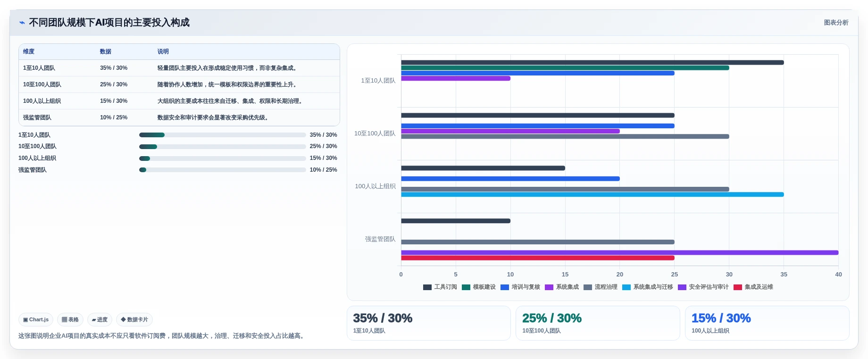Screen dimensions: 868x359
Task: Select the 进度 tag chip
Action: click(x=100, y=319)
